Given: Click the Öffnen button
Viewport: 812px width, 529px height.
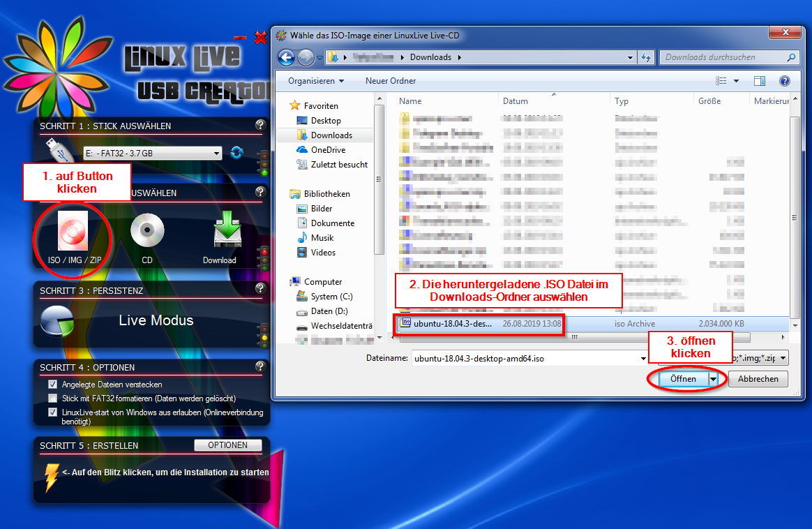Looking at the screenshot, I should tap(684, 379).
